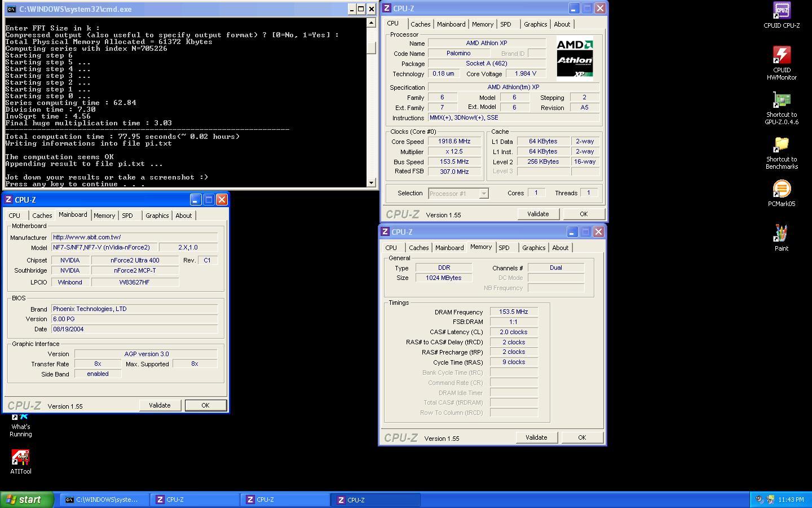Click Validate in Memory CPU-Z window

536,437
